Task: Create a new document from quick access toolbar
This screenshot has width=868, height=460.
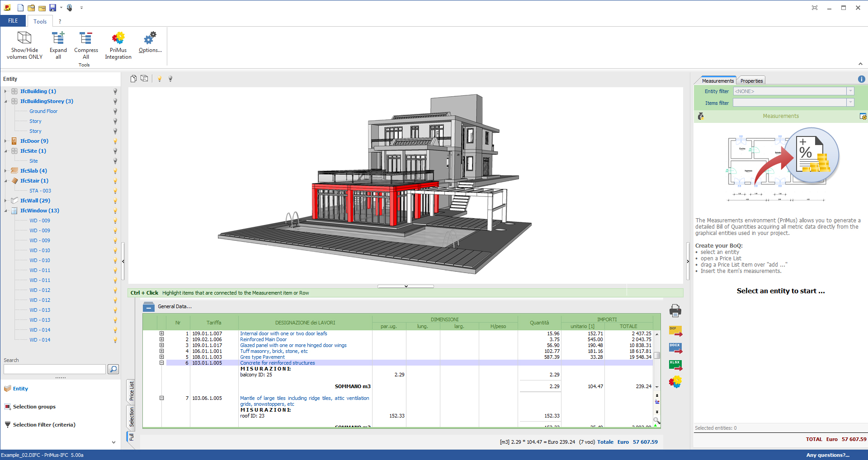Action: 21,8
